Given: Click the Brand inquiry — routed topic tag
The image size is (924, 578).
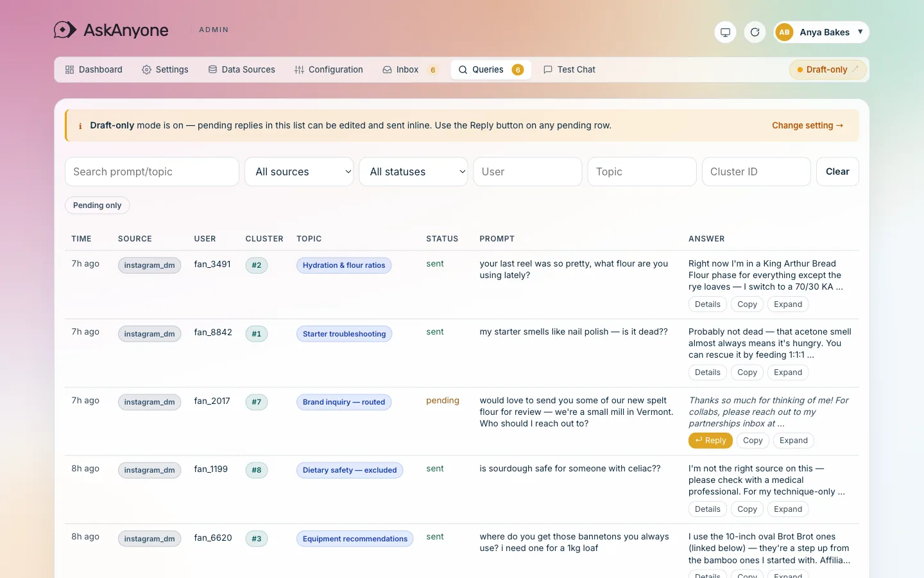Looking at the screenshot, I should [x=344, y=402].
